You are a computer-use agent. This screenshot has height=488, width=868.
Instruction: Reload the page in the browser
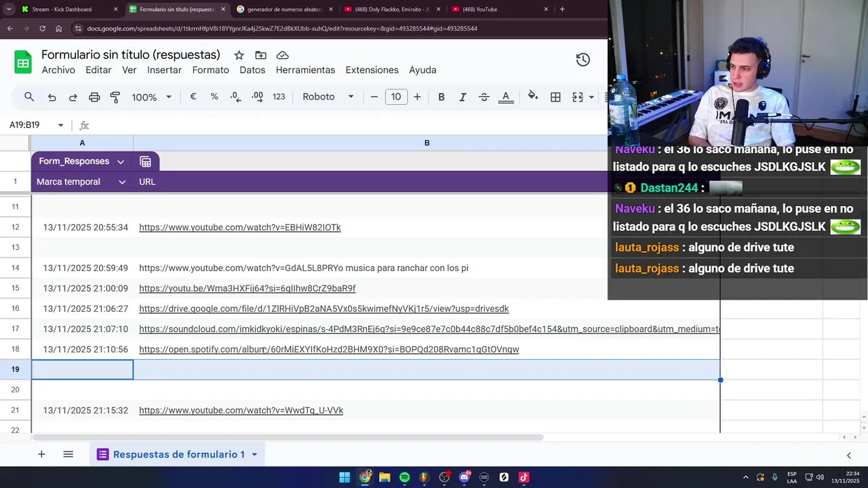[42, 28]
